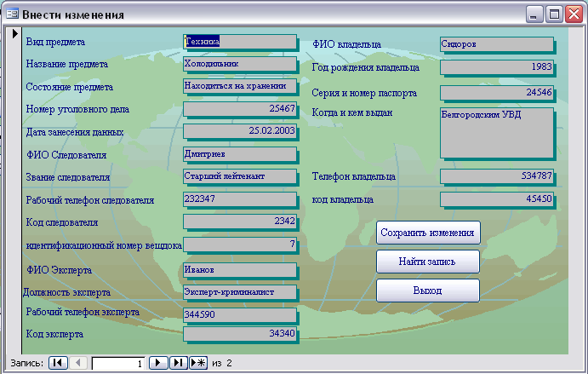Go to previous record navigation button
Image resolution: width=588 pixels, height=374 pixels.
[78, 363]
